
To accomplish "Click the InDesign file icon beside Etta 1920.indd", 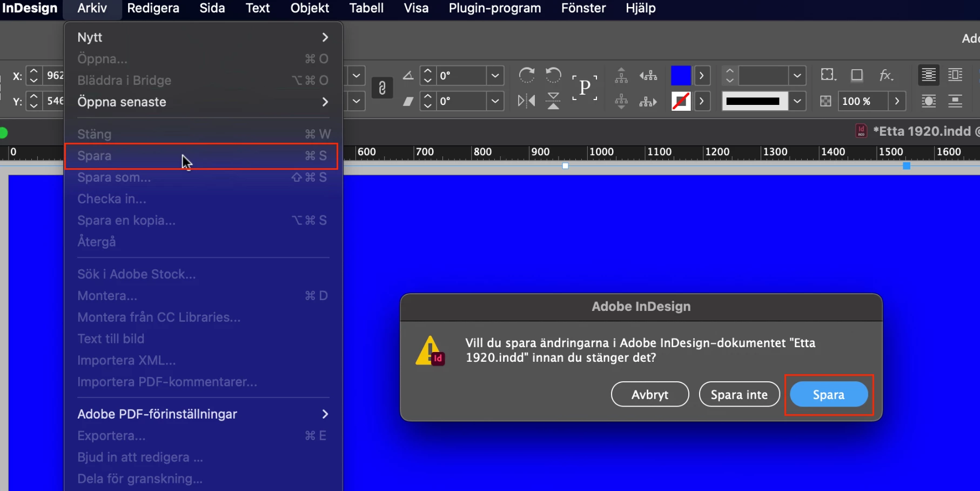I will point(861,131).
